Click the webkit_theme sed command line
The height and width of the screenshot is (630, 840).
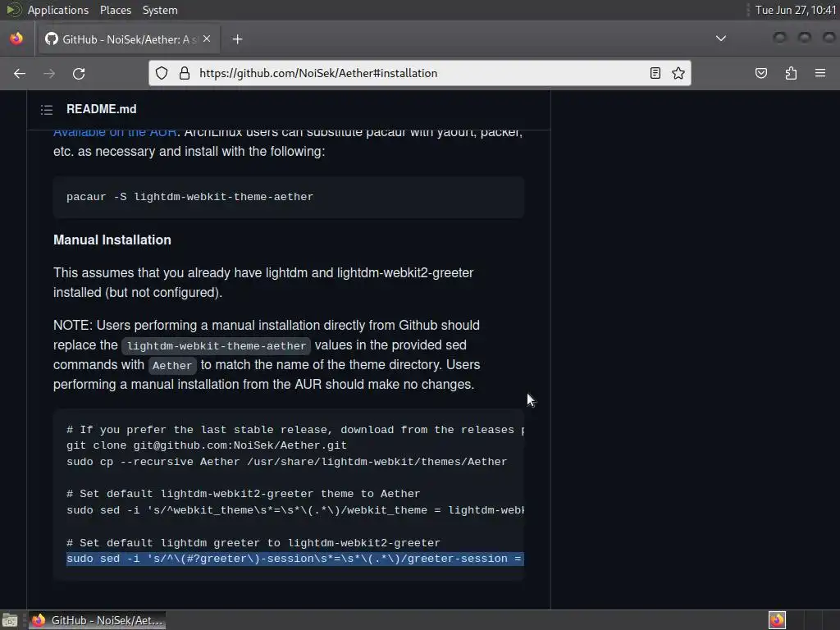pyautogui.click(x=294, y=510)
